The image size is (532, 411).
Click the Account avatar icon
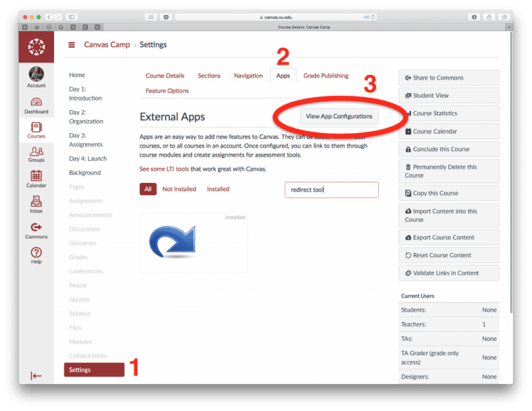(36, 76)
